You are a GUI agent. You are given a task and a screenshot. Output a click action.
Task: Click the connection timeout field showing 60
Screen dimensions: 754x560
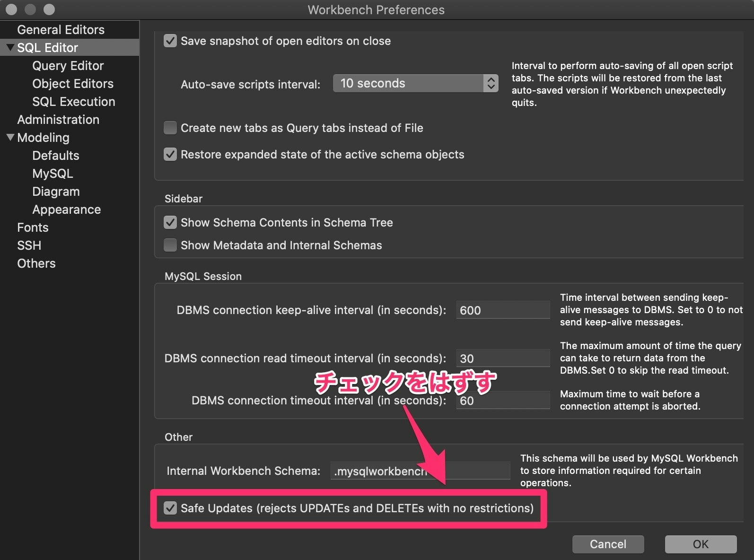503,401
